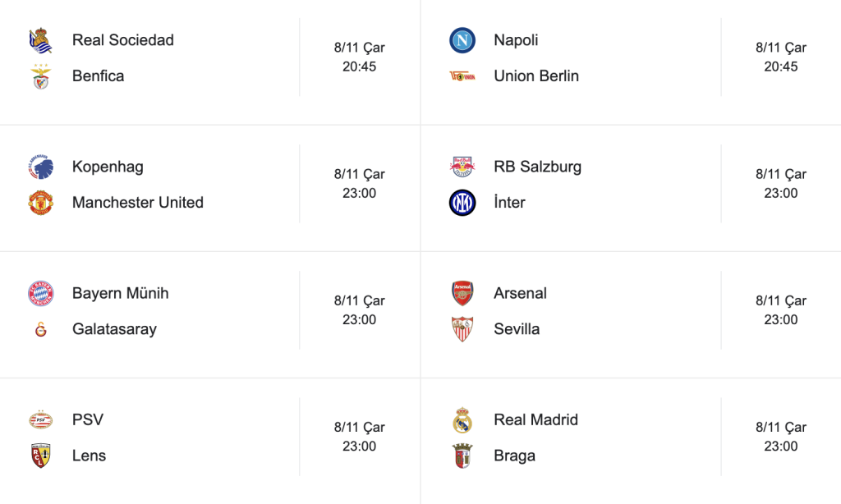This screenshot has width=841, height=504.
Task: Click the Galatasaray logo
Action: pyautogui.click(x=40, y=329)
